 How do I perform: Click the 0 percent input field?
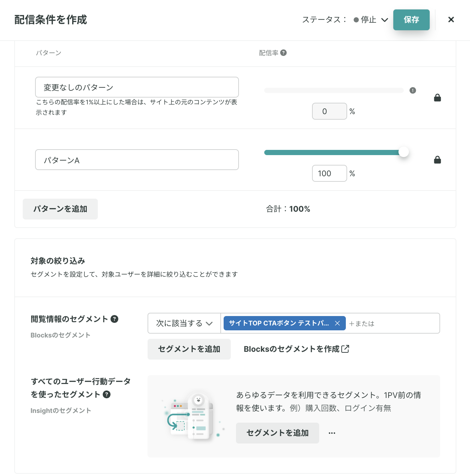(x=330, y=111)
